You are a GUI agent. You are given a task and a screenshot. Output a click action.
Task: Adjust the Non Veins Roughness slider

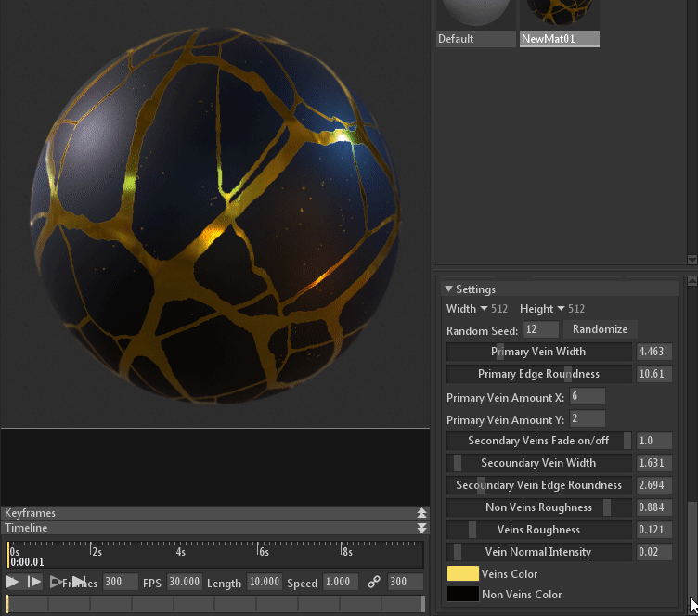coord(539,507)
